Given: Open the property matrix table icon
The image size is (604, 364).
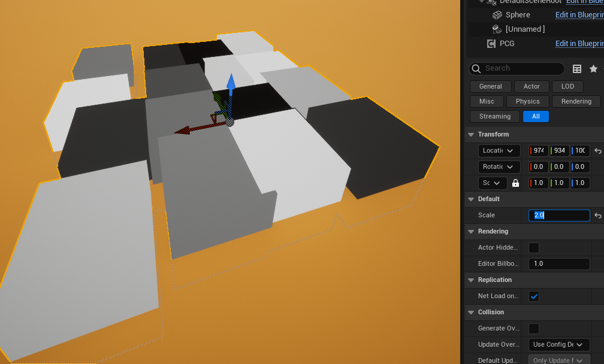Looking at the screenshot, I should pos(576,69).
